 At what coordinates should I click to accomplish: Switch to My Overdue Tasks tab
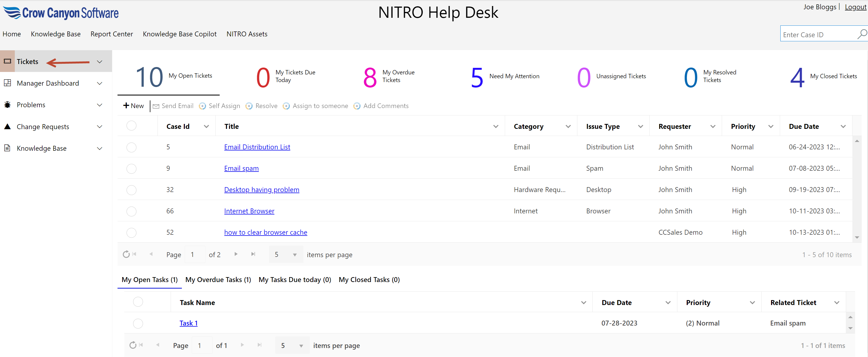[x=218, y=280]
